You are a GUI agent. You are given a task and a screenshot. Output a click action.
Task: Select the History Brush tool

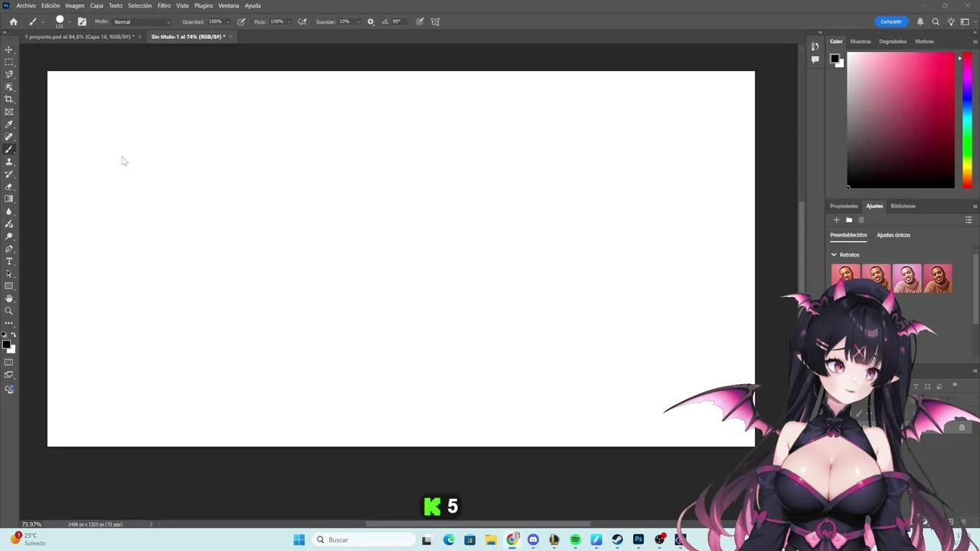9,174
